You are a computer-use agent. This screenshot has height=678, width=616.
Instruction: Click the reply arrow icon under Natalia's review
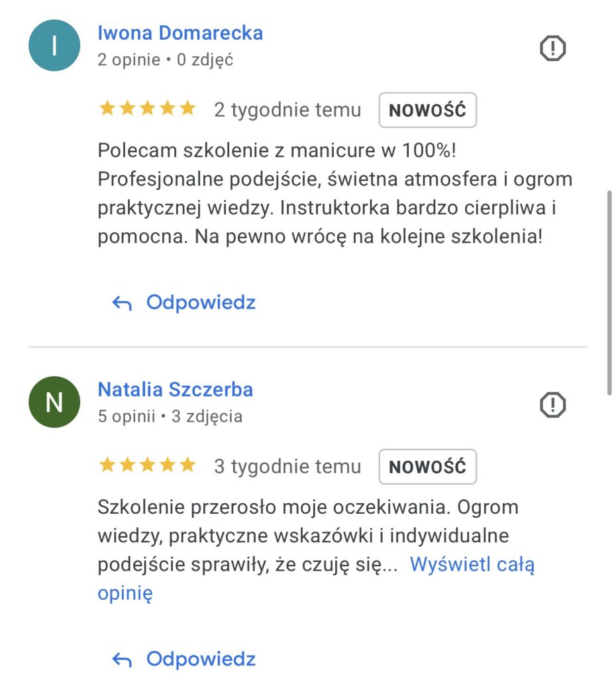click(122, 659)
